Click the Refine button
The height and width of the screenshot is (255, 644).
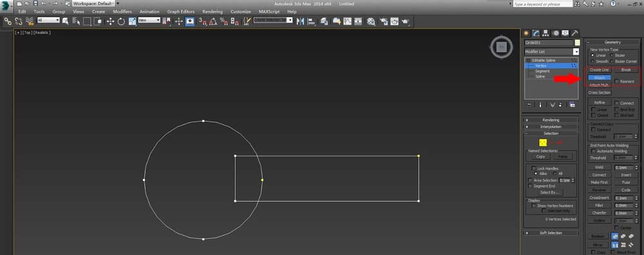tap(600, 102)
